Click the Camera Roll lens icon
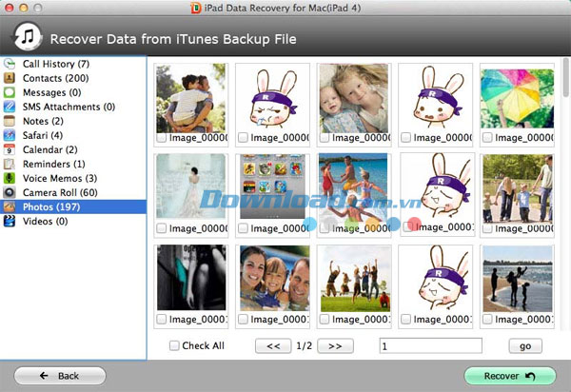Screen dimensions: 571x392 pyautogui.click(x=10, y=192)
